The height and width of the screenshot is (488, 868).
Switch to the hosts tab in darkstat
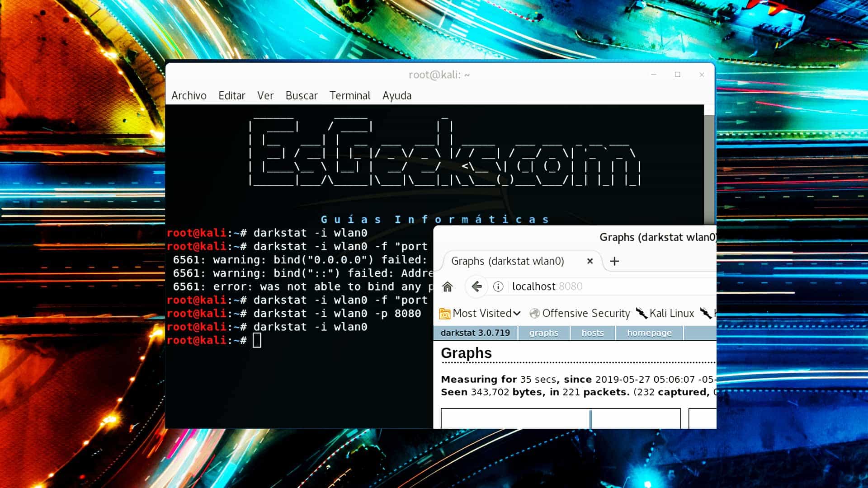coord(592,333)
